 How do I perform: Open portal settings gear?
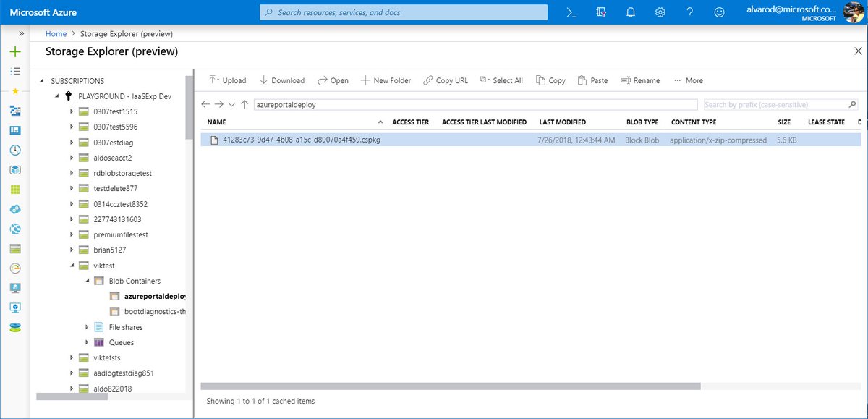pyautogui.click(x=660, y=12)
